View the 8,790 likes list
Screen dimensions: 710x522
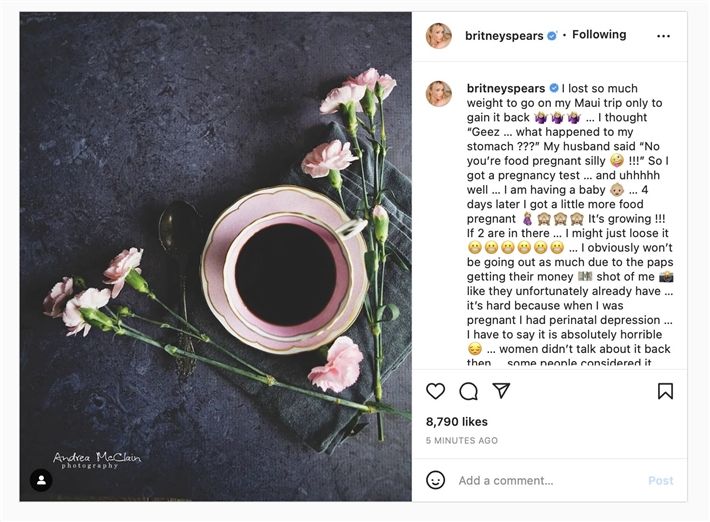point(457,422)
